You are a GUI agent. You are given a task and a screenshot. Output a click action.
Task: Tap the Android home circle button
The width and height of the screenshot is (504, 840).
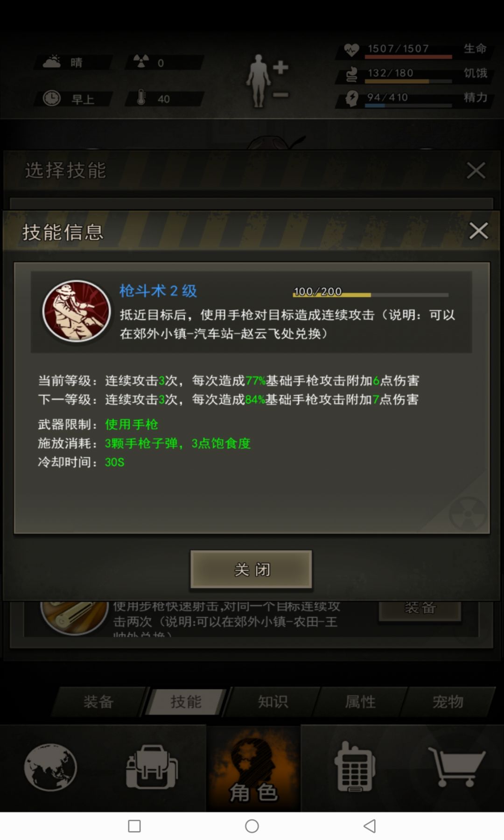252,826
